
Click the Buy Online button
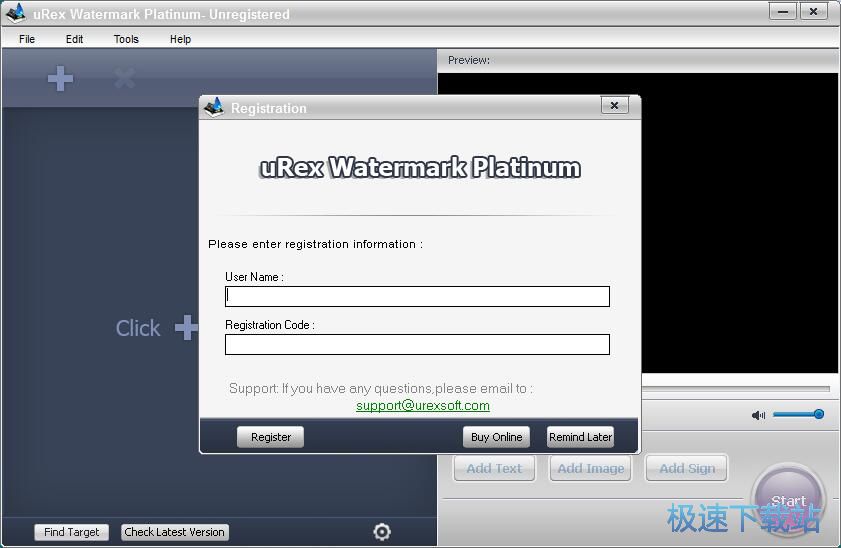pos(496,437)
